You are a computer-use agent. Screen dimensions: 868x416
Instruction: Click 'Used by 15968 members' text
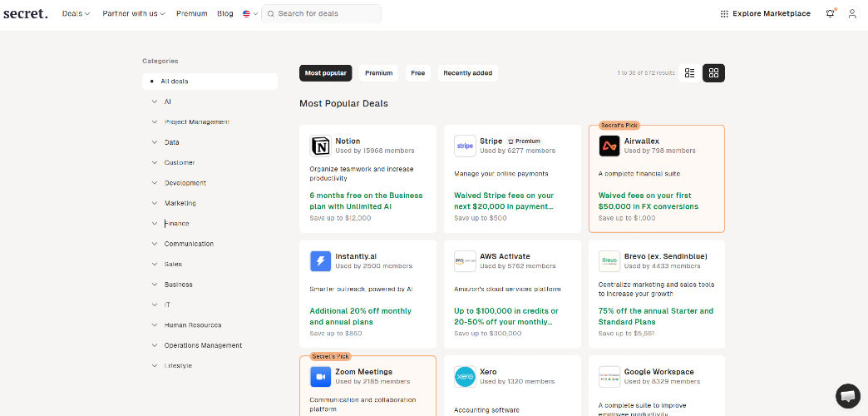[x=375, y=151]
